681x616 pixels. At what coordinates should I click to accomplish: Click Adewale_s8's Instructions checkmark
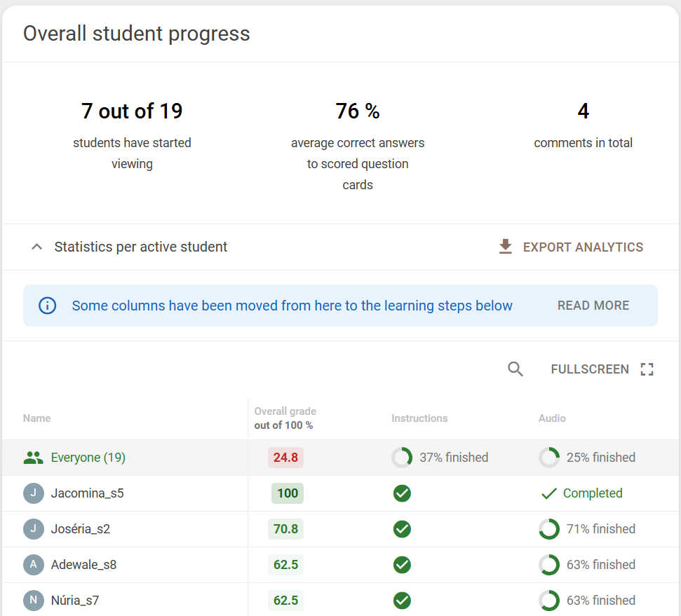pos(402,565)
